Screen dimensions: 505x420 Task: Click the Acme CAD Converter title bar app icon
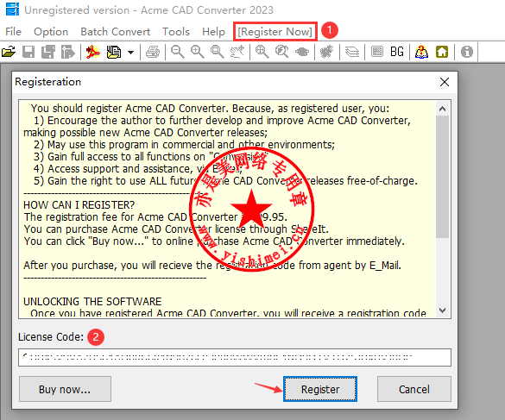point(12,9)
